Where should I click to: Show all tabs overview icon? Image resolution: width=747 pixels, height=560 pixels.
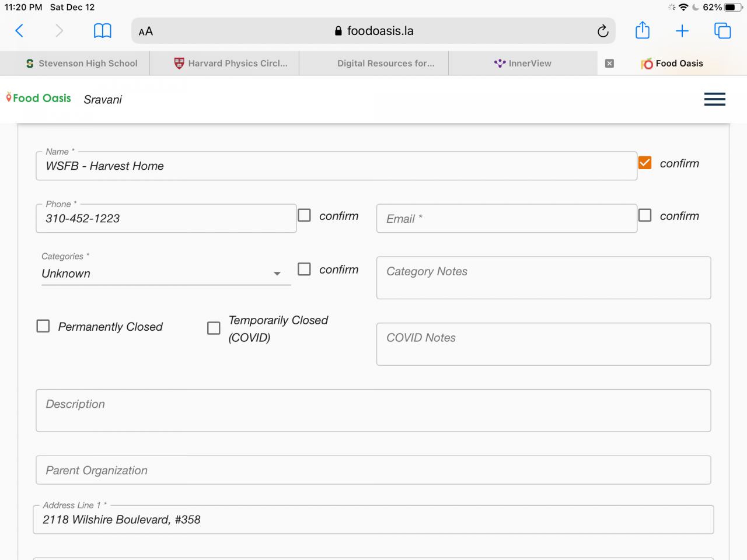click(722, 31)
